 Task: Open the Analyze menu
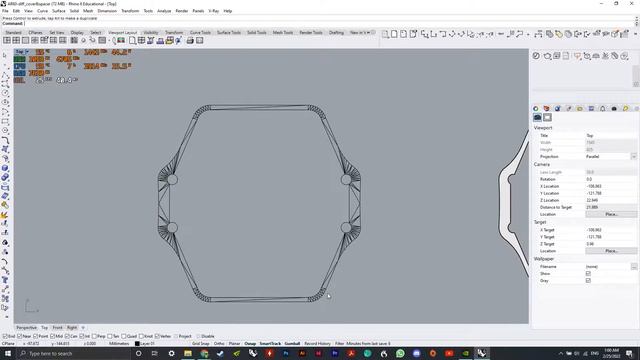[x=164, y=11]
